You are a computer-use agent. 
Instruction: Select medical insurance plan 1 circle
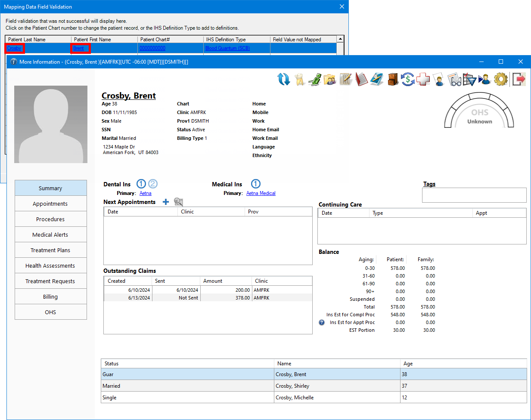tap(256, 184)
